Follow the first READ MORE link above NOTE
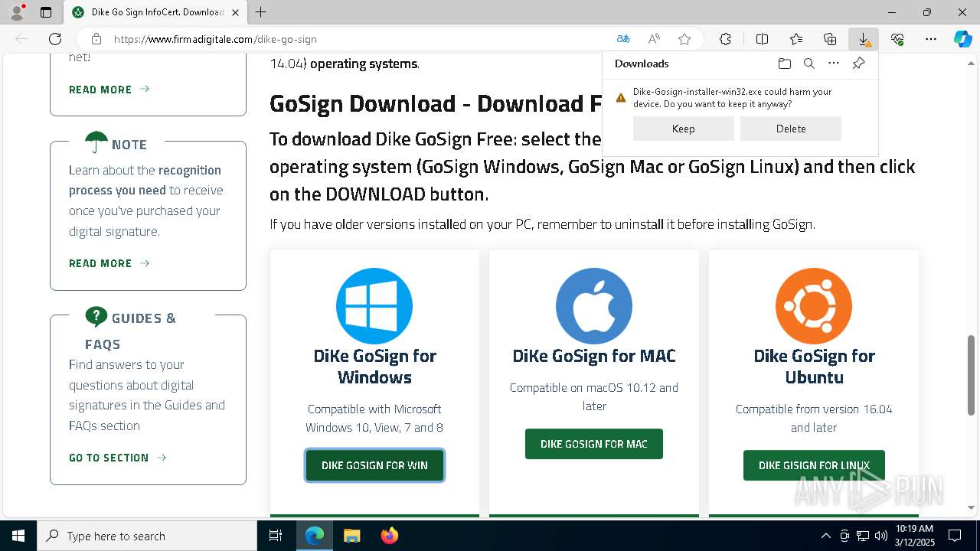 point(109,90)
